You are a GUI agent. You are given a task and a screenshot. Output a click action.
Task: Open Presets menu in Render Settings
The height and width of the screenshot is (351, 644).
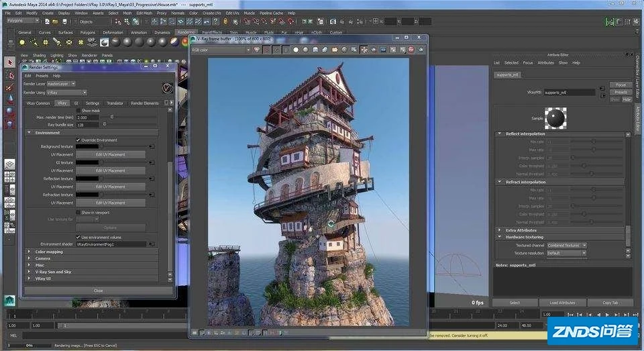(x=42, y=76)
